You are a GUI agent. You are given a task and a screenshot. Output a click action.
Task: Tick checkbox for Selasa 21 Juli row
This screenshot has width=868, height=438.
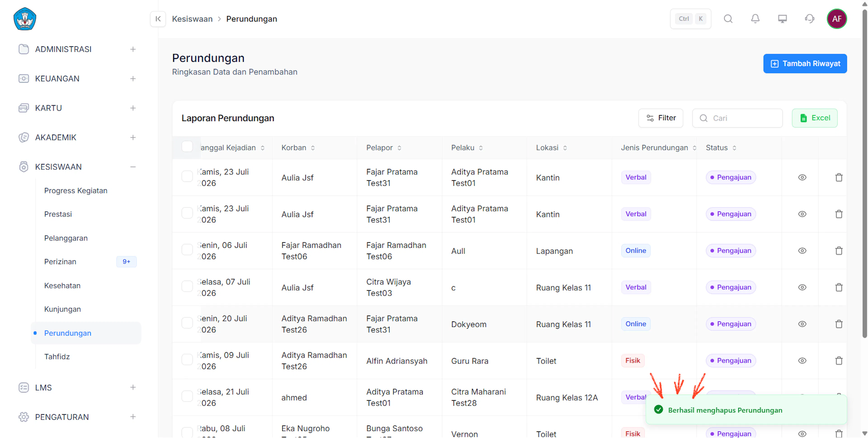(187, 397)
